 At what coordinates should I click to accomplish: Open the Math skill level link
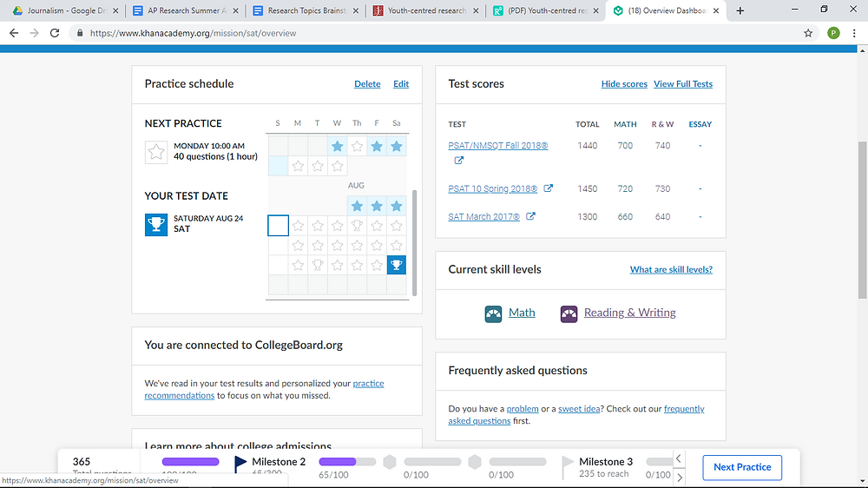[x=522, y=313]
